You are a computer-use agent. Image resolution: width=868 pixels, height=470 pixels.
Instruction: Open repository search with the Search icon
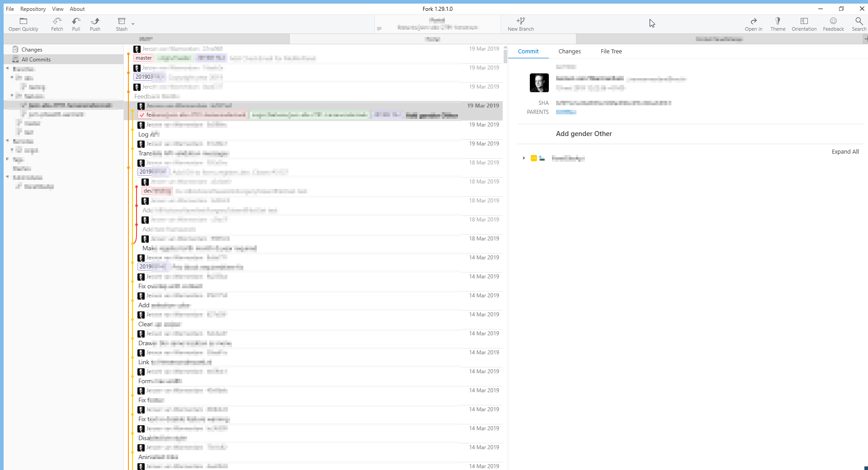coord(859,24)
